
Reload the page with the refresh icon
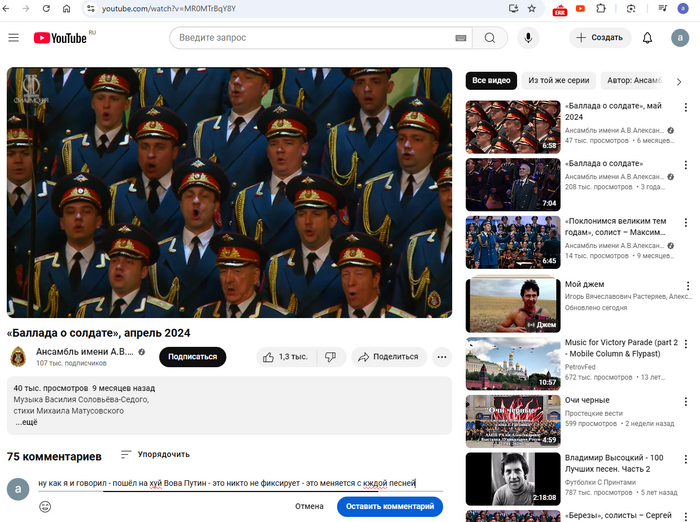click(x=46, y=8)
